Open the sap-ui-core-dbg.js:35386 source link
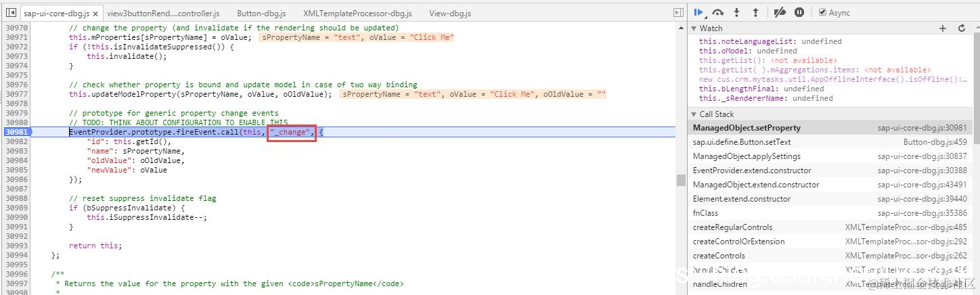 pos(922,213)
